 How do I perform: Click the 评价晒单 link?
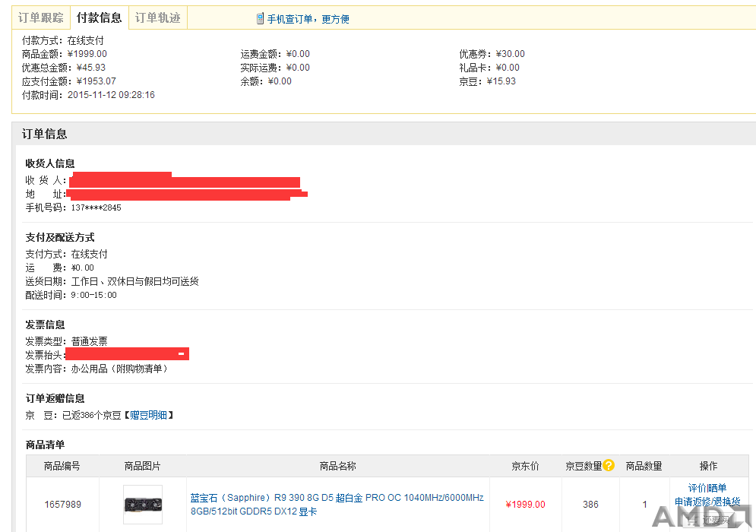coord(707,488)
